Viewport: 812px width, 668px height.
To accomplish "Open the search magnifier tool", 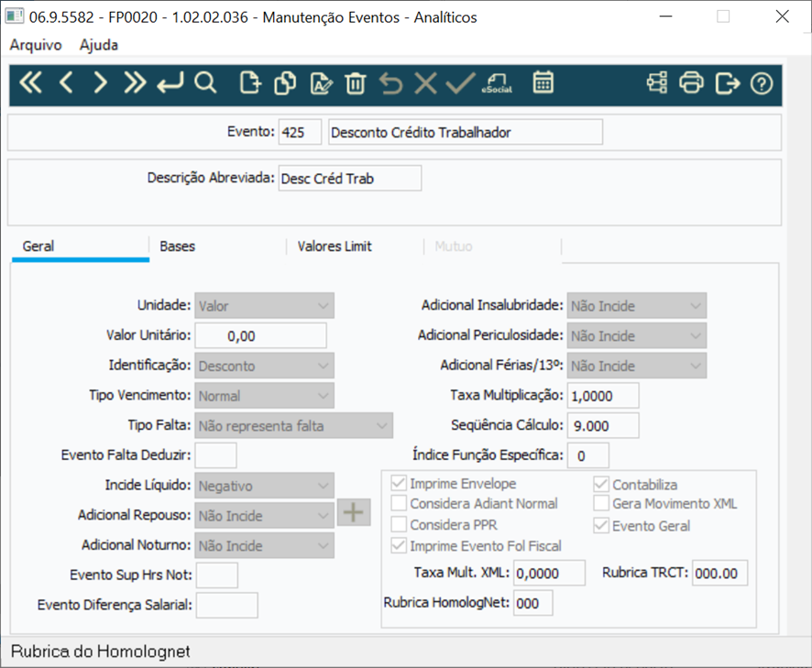I will click(x=205, y=82).
